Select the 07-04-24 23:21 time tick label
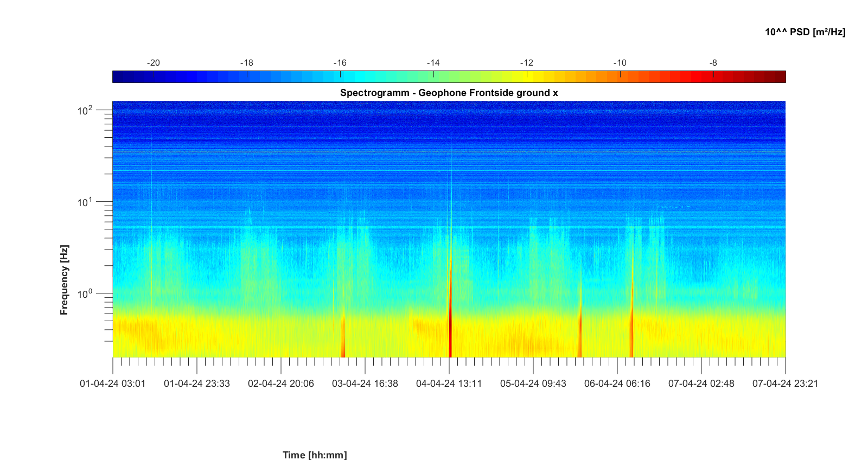 coord(785,384)
